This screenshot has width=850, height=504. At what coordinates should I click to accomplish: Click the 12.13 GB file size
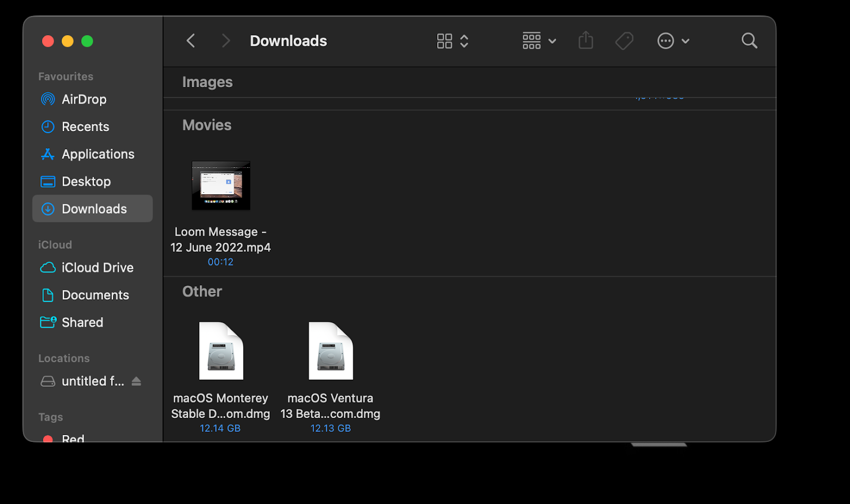[x=330, y=428]
